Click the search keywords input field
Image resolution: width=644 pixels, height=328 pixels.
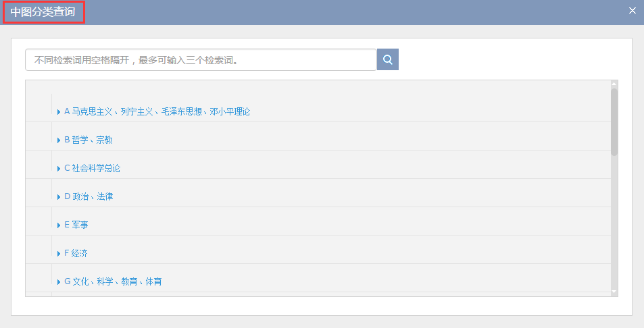[x=201, y=59]
